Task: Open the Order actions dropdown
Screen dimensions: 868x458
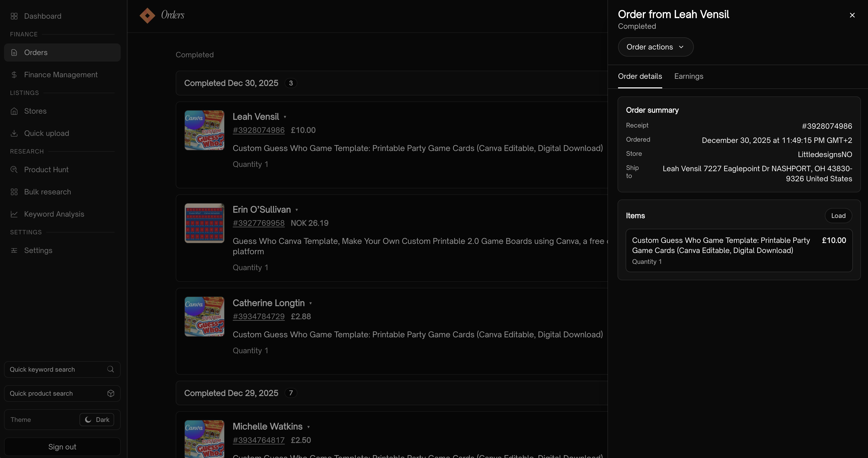Action: click(655, 47)
